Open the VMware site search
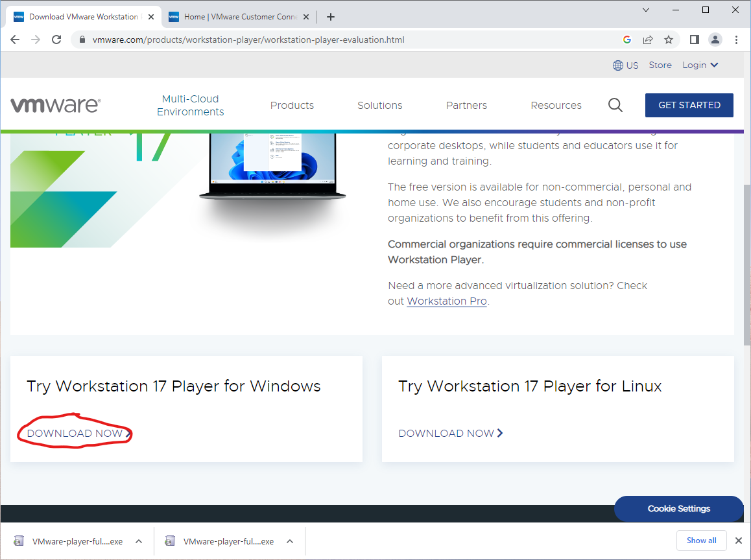The image size is (751, 560). coord(615,104)
